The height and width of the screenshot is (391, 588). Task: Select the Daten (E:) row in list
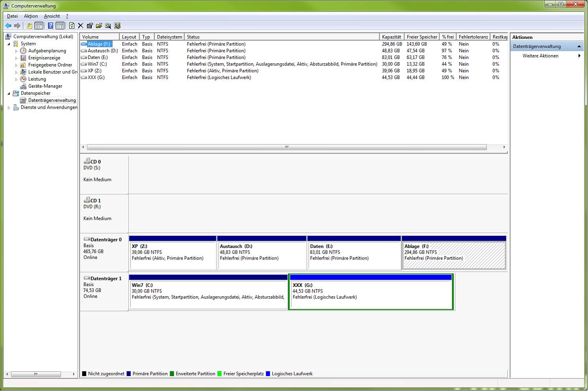[x=293, y=57]
